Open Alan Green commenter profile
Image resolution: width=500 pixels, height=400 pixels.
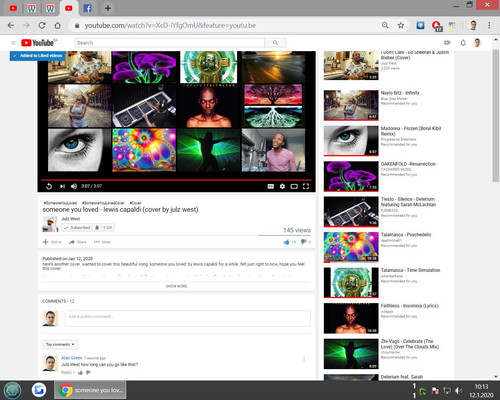pos(72,358)
